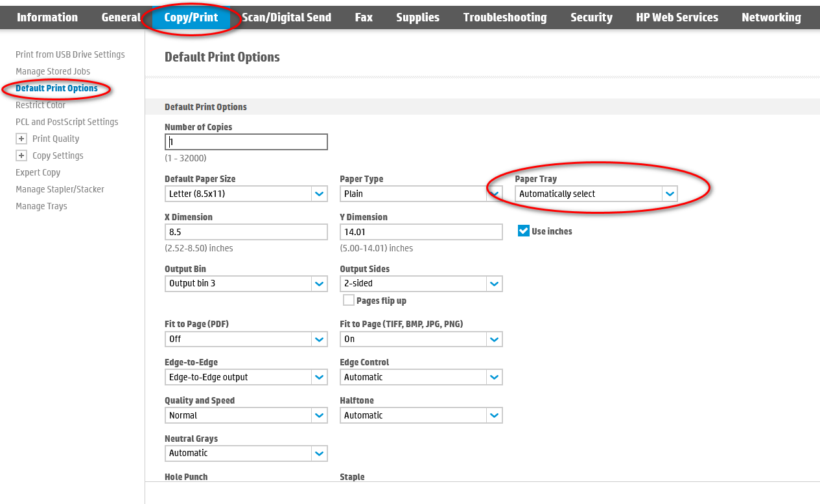This screenshot has height=504, width=820.
Task: Open the Halftone dropdown
Action: [421, 415]
